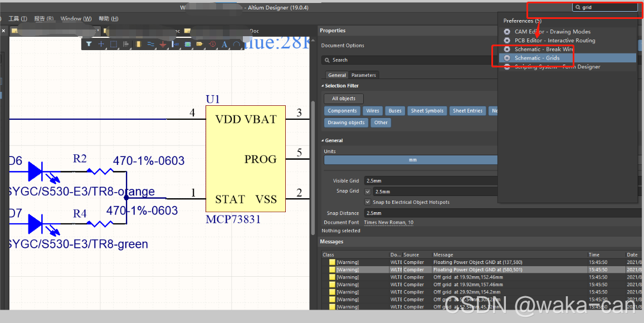Image resolution: width=644 pixels, height=323 pixels.
Task: Click the All objects button
Action: pyautogui.click(x=344, y=99)
